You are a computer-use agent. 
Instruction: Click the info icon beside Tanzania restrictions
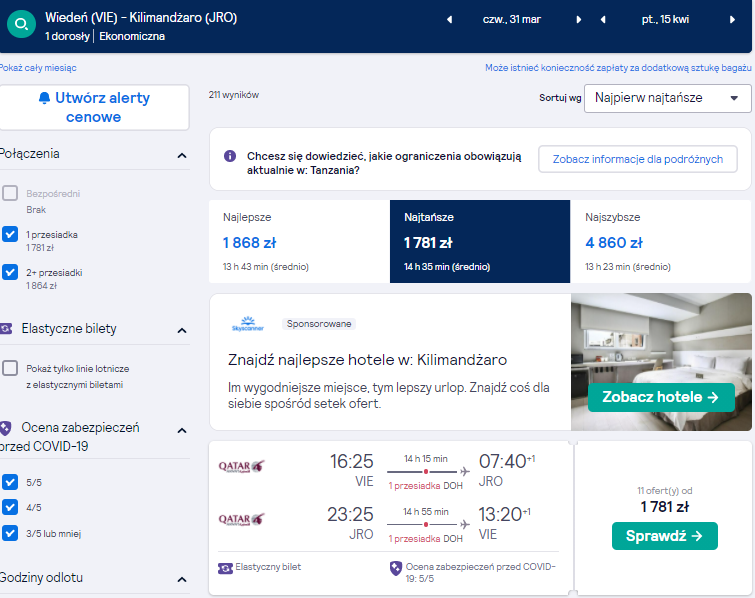[x=230, y=156]
